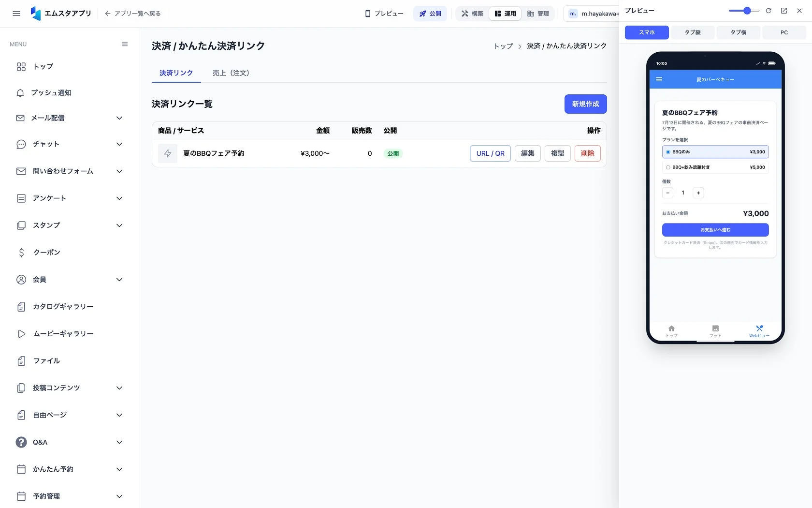Expand the 自由ページ submenu chevron
The height and width of the screenshot is (508, 812).
119,415
